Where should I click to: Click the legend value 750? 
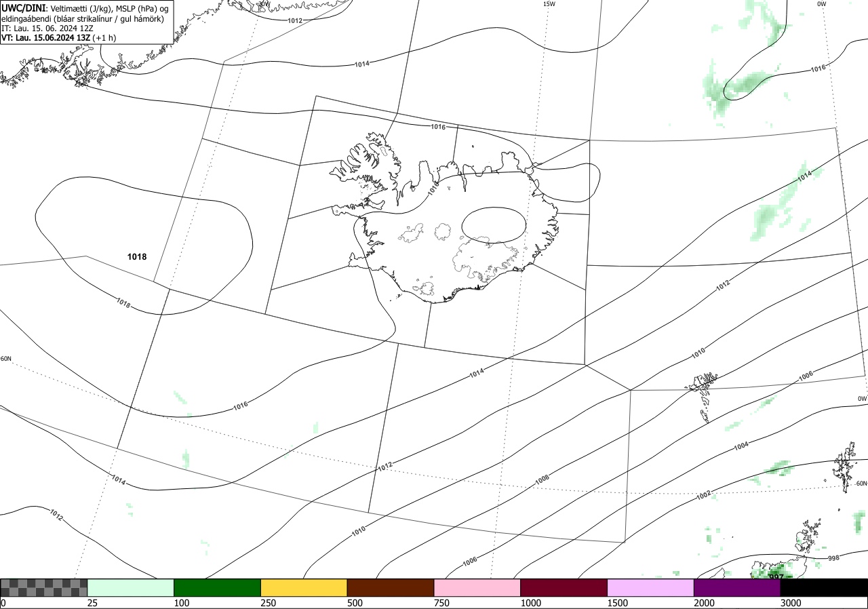click(441, 603)
